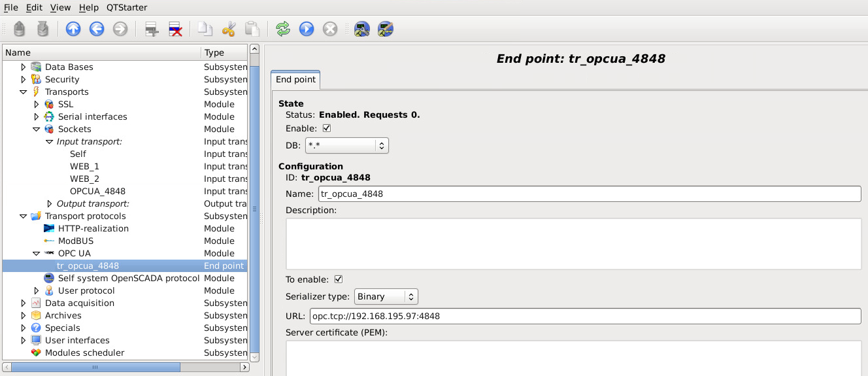Click the blue Start/play toolbar icon
Viewport: 868px width, 376px height.
(x=306, y=29)
